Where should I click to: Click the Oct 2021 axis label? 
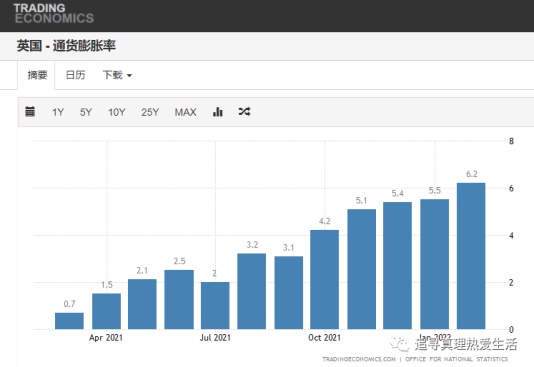324,338
